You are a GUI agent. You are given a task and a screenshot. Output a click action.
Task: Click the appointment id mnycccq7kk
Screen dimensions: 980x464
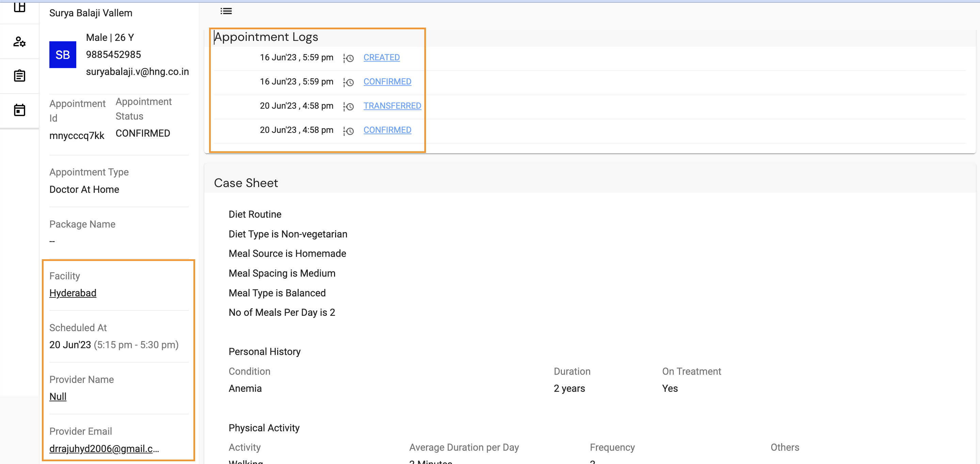click(77, 136)
